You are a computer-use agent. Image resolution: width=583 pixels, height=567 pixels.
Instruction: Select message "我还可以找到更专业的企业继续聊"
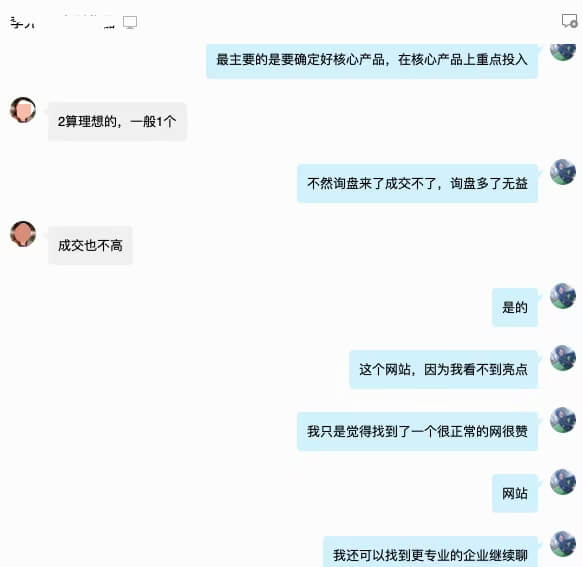pos(430,552)
